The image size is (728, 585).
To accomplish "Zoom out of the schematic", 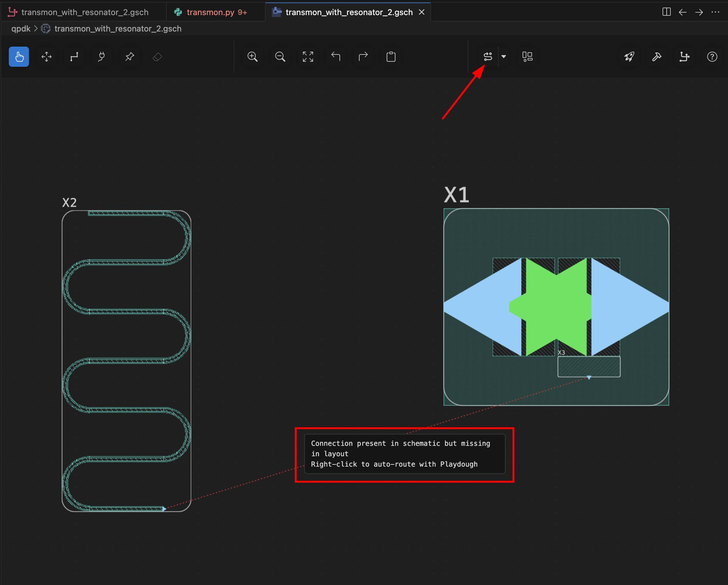I will [x=280, y=57].
